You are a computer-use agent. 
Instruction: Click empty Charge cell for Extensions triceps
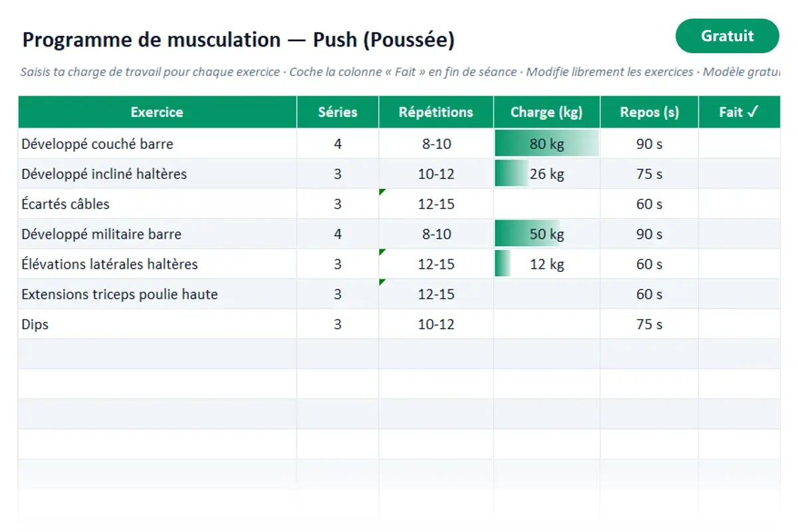(x=547, y=294)
